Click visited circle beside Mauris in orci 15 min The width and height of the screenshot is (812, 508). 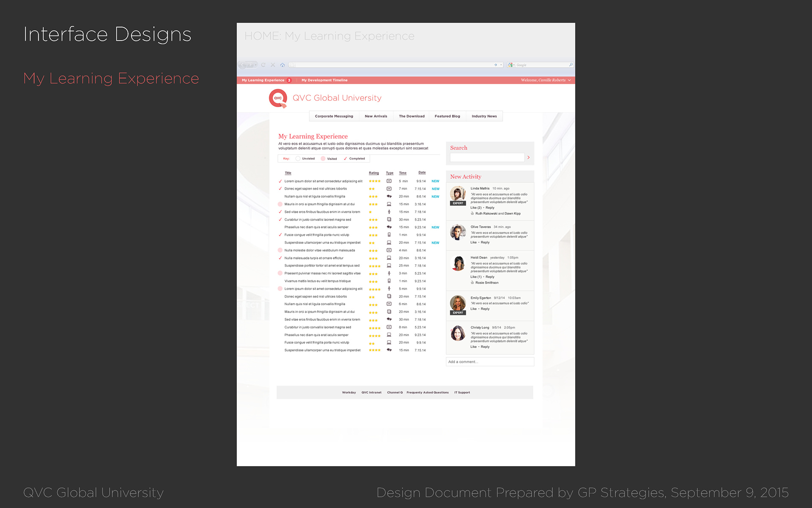pyautogui.click(x=280, y=204)
